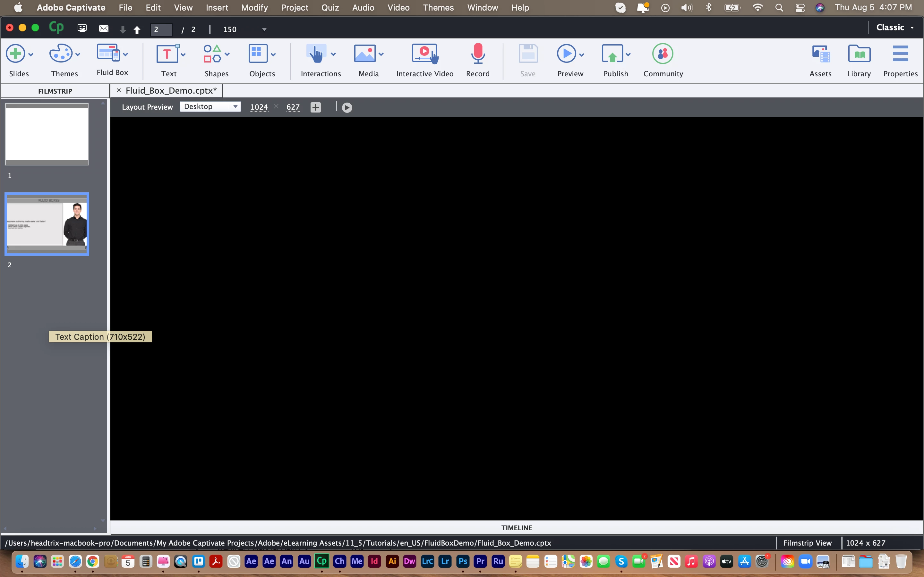The height and width of the screenshot is (577, 924).
Task: Select slide 1 thumbnail in filmstrip
Action: [x=47, y=134]
